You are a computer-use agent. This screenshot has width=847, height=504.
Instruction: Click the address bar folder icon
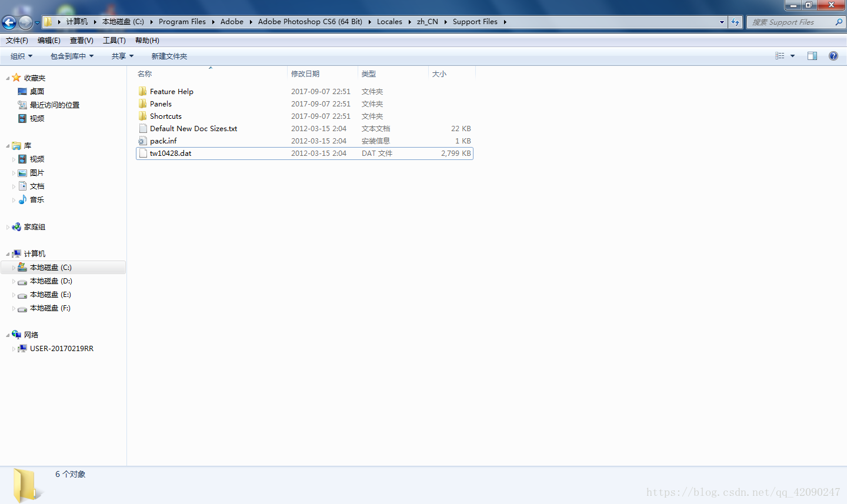[48, 22]
